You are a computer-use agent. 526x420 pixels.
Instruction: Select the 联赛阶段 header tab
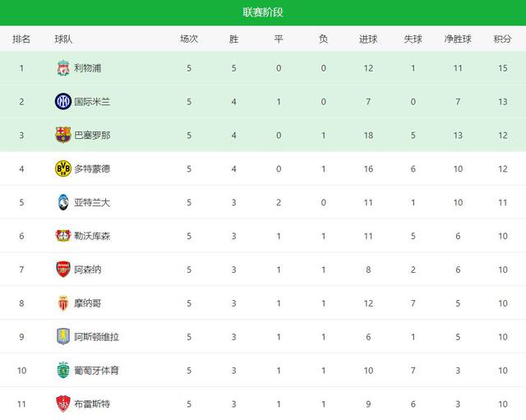point(263,12)
